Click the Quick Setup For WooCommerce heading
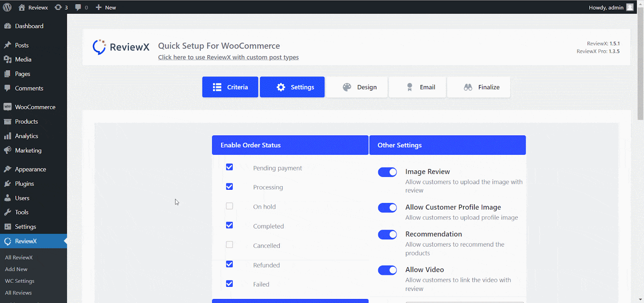The height and width of the screenshot is (303, 644). coord(219,46)
